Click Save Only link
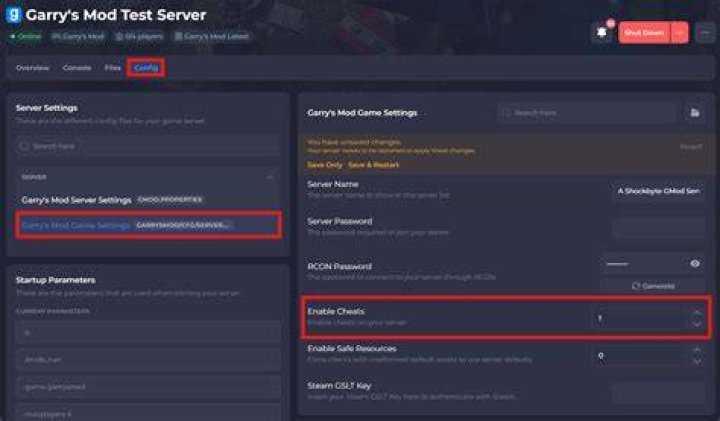This screenshot has width=720, height=421. pyautogui.click(x=325, y=165)
